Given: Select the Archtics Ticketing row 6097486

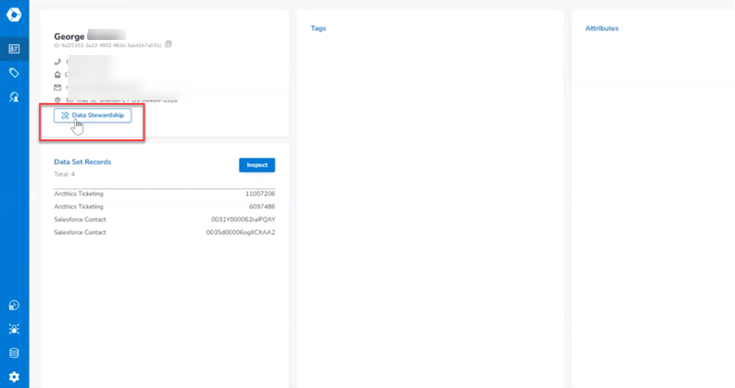Looking at the screenshot, I should (165, 207).
